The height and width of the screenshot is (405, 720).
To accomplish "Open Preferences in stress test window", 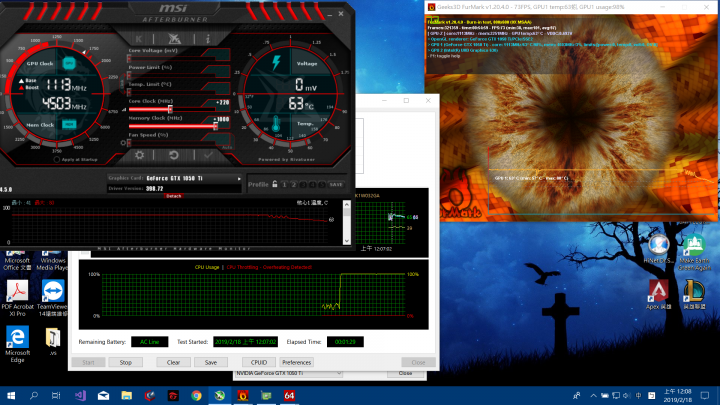I will click(297, 362).
